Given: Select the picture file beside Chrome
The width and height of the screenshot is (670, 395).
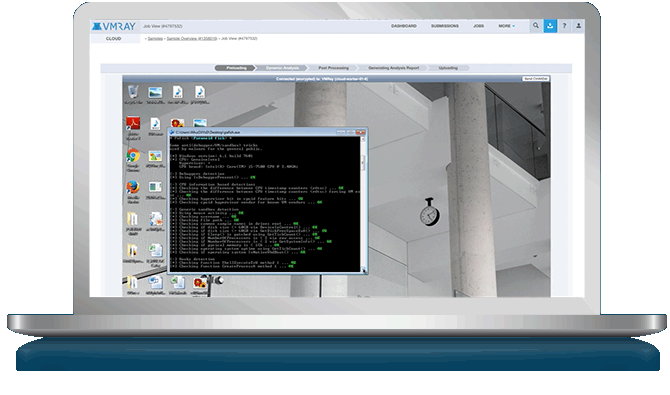Looking at the screenshot, I should tap(155, 159).
